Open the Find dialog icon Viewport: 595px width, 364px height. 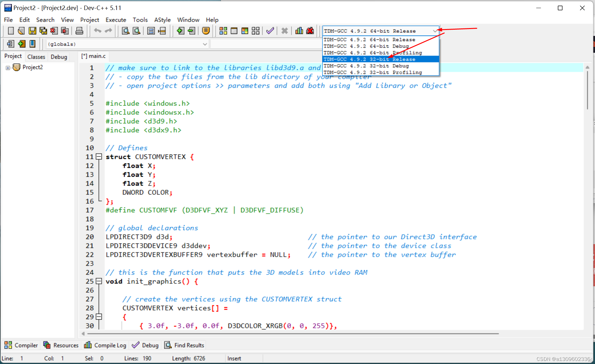(x=126, y=31)
